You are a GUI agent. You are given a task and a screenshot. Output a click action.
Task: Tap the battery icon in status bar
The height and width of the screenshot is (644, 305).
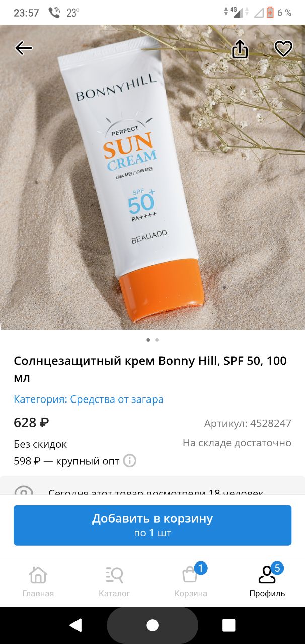coord(270,13)
